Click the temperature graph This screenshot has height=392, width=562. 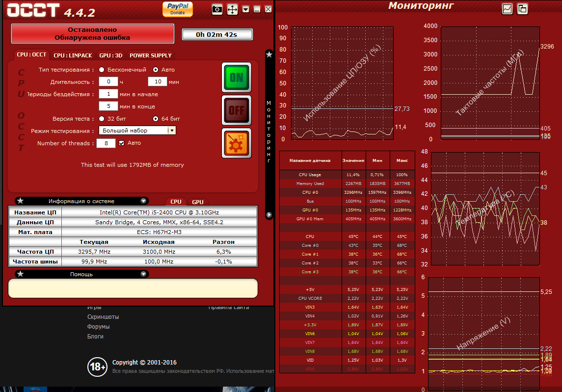[x=485, y=209]
